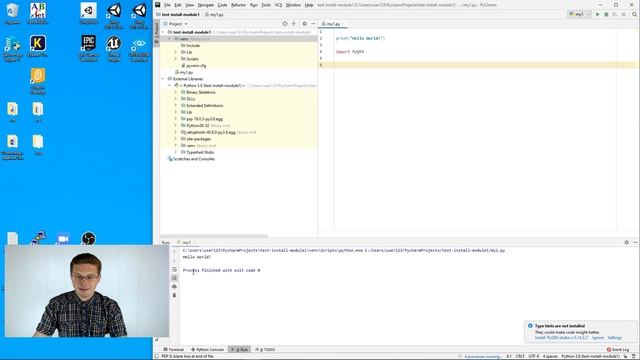Toggle scroll to end in Run console
This screenshot has width=640, height=360.
click(x=174, y=278)
